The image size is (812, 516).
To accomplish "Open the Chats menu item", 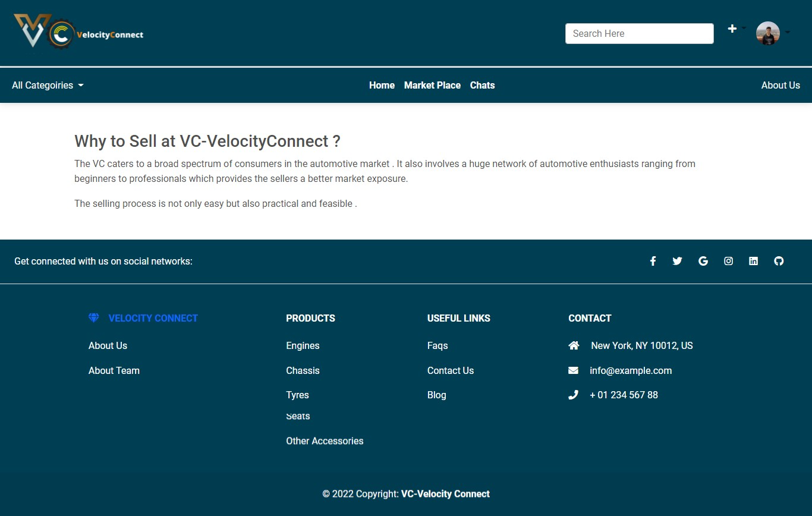I will 482,85.
